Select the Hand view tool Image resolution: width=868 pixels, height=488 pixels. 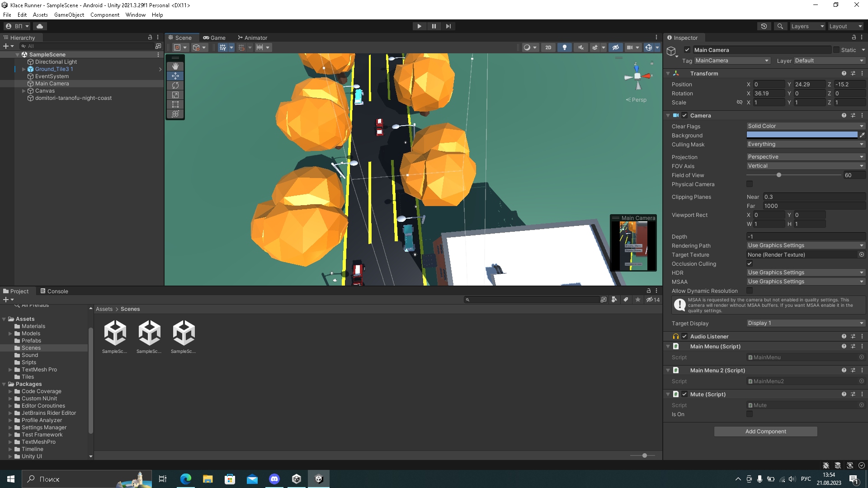pos(175,66)
